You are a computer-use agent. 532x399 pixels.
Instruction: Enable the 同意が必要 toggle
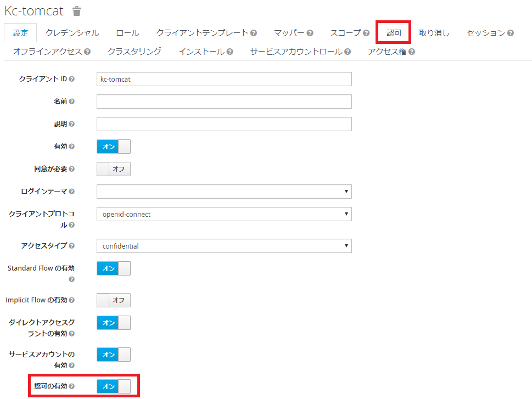click(x=113, y=169)
